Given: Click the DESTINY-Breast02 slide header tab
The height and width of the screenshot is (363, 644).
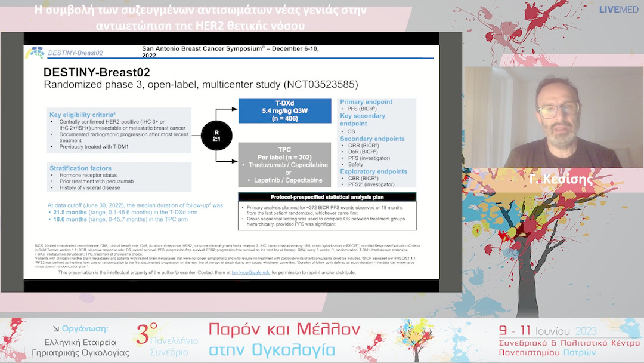Looking at the screenshot, I should (x=75, y=53).
